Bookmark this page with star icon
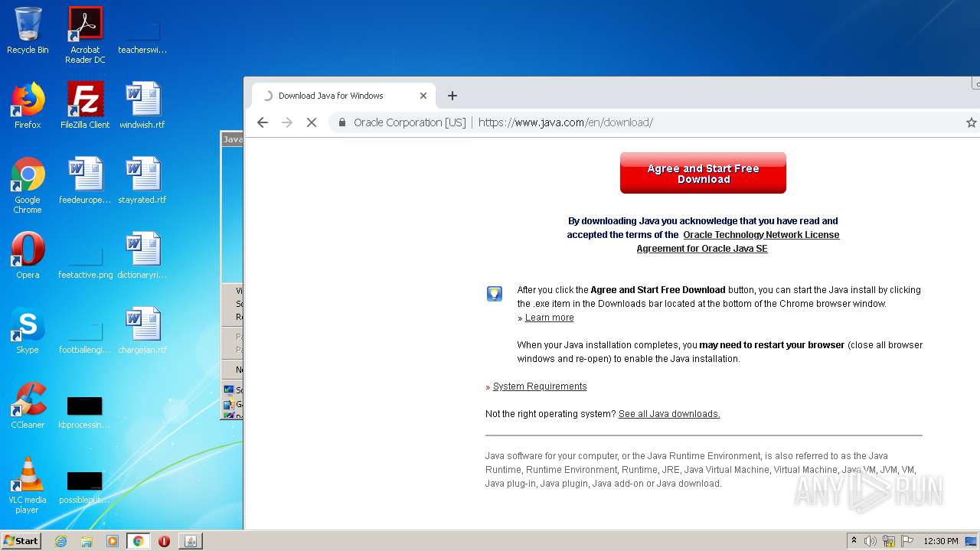The height and width of the screenshot is (551, 980). pos(971,122)
